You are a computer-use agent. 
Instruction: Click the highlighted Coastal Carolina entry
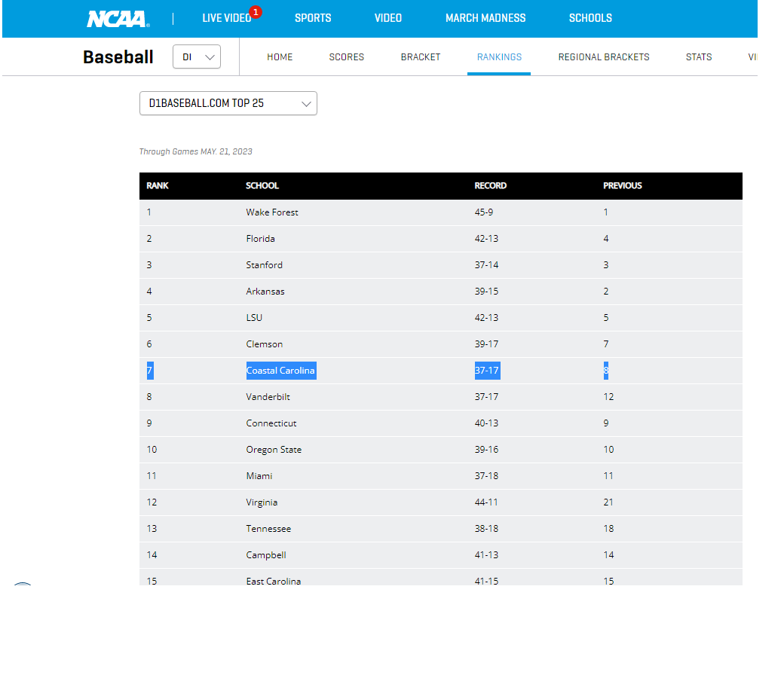pos(280,371)
